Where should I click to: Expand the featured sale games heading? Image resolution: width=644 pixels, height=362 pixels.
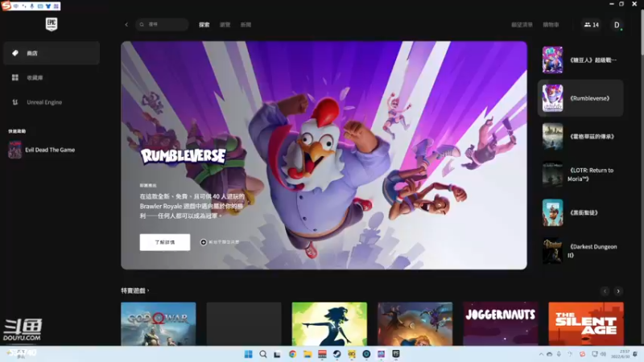click(x=135, y=290)
